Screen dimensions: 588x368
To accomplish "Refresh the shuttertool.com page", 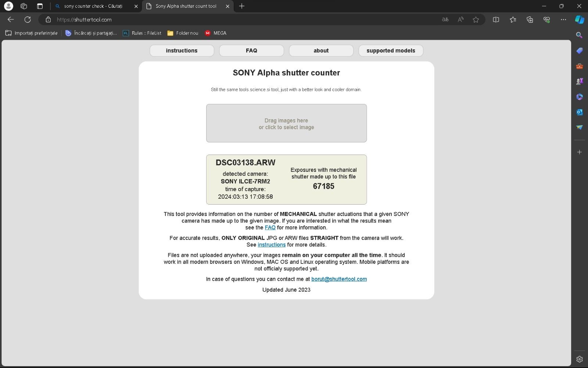I will coord(28,20).
